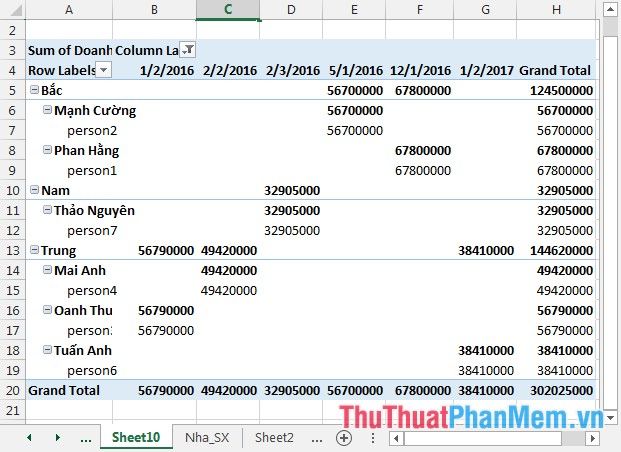Select row 5 header
This screenshot has width=621, height=452.
click(x=12, y=90)
